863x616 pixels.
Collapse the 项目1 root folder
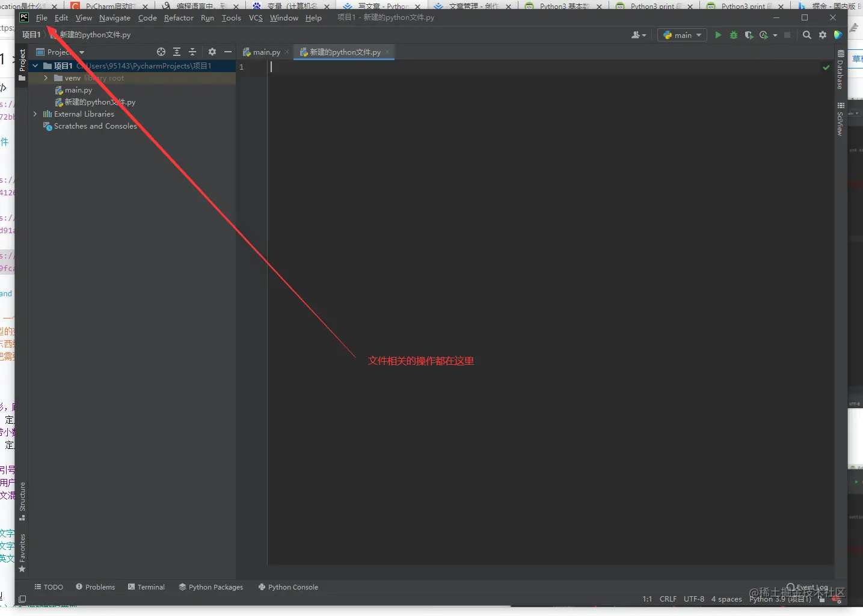[35, 66]
